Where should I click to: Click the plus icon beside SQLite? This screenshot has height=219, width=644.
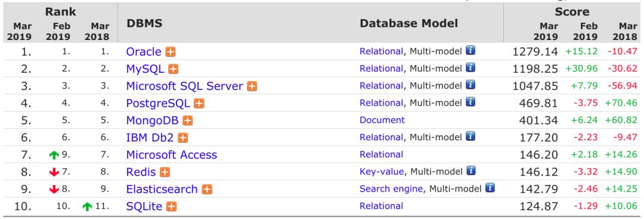[171, 206]
